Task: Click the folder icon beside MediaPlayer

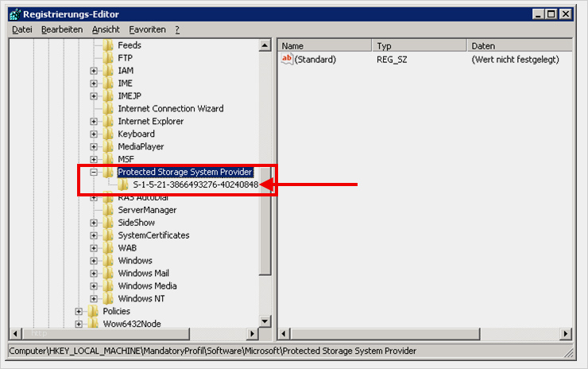Action: coord(109,147)
